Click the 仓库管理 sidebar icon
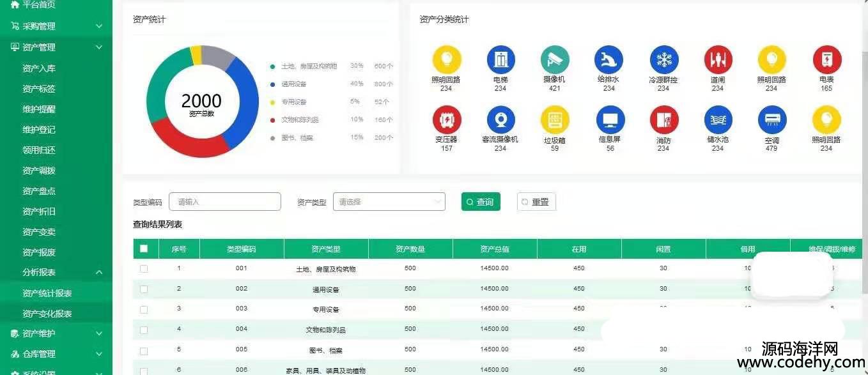 [x=15, y=354]
